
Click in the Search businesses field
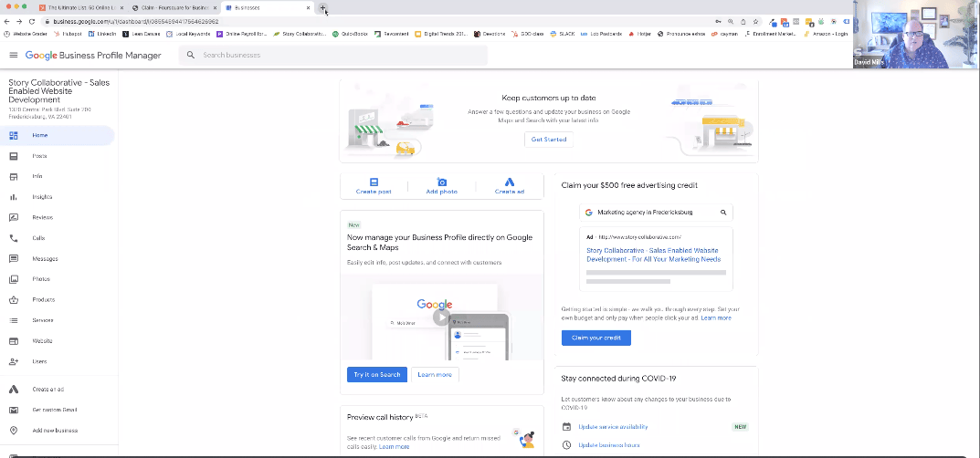(333, 55)
